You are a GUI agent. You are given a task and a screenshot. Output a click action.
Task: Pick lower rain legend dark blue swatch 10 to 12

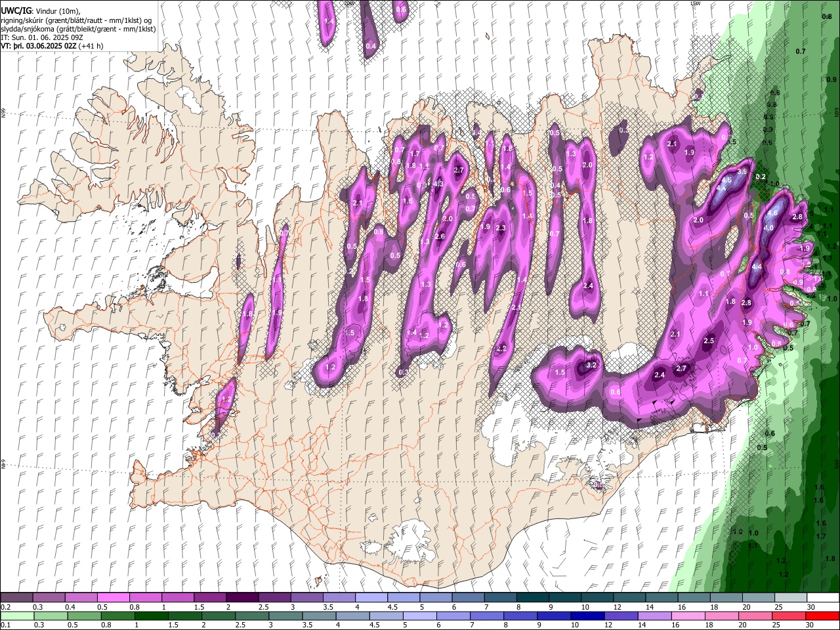[x=587, y=616]
